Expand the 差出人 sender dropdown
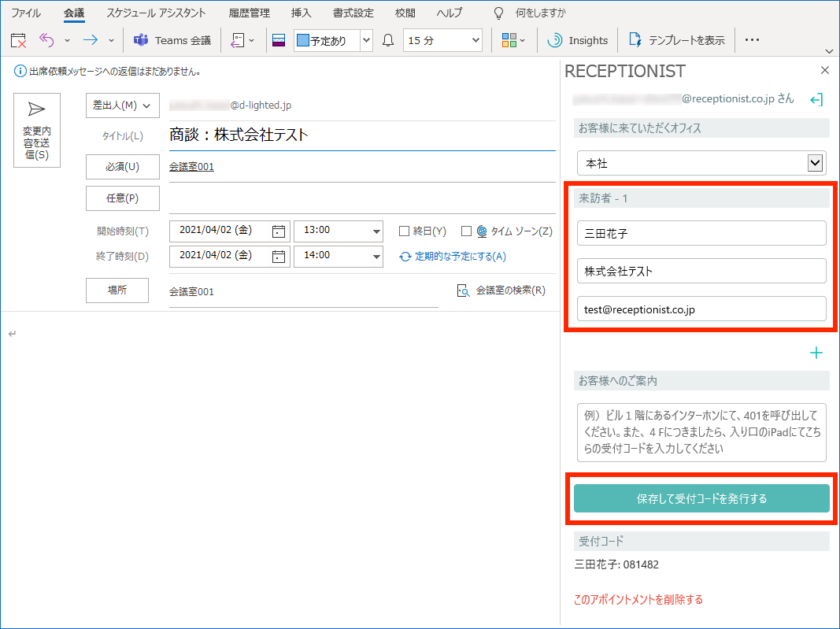This screenshot has height=629, width=840. (x=123, y=105)
